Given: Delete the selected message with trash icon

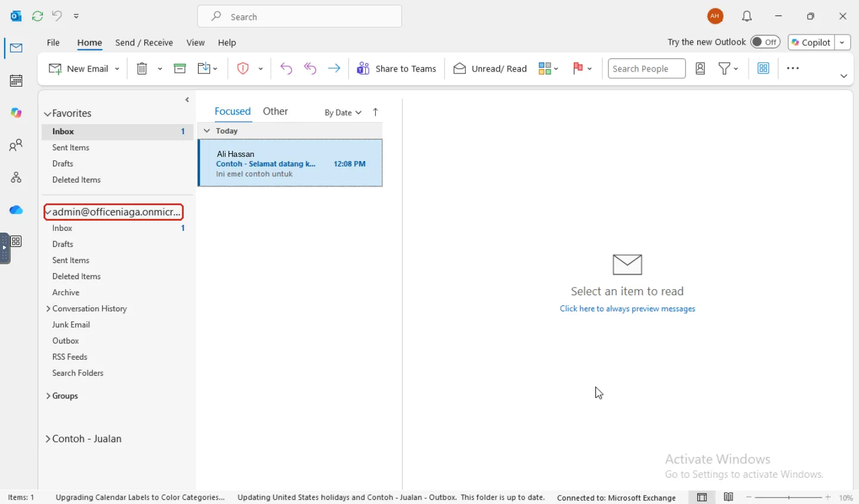Looking at the screenshot, I should coord(142,69).
